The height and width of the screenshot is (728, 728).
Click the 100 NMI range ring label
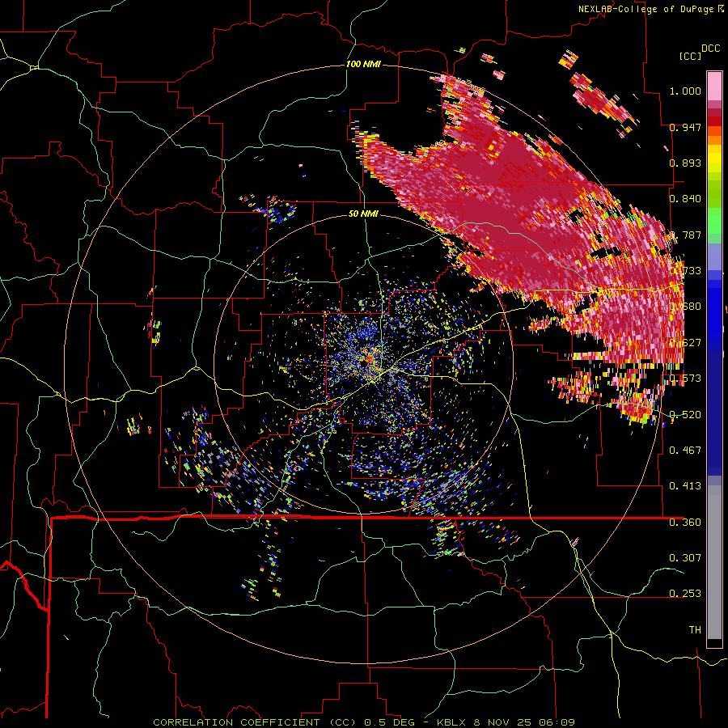363,64
